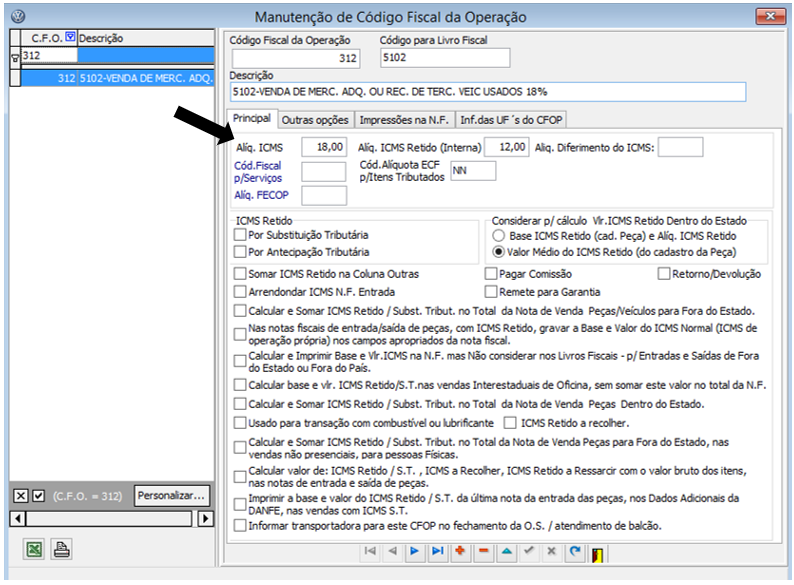The image size is (794, 585).
Task: Go to next record arrow
Action: [x=415, y=551]
